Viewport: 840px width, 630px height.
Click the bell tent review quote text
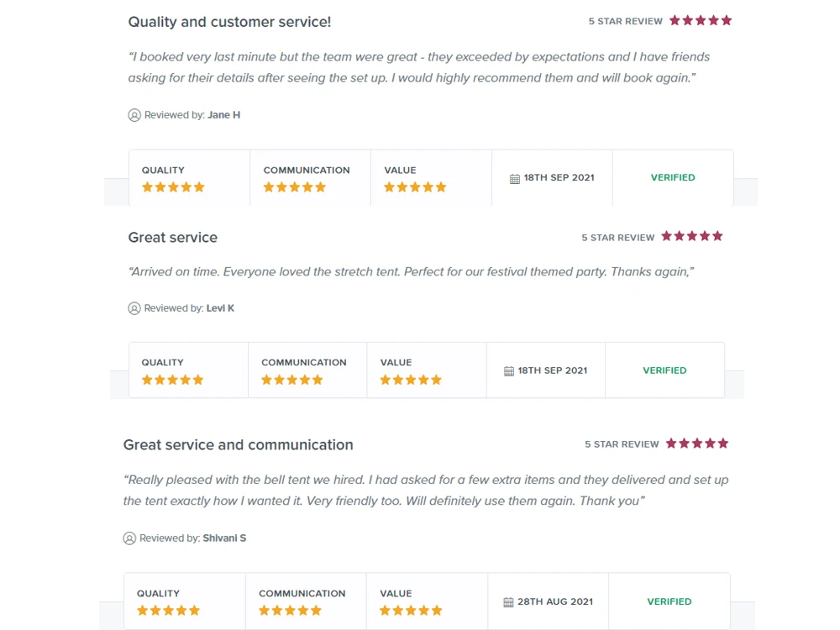pyautogui.click(x=425, y=491)
